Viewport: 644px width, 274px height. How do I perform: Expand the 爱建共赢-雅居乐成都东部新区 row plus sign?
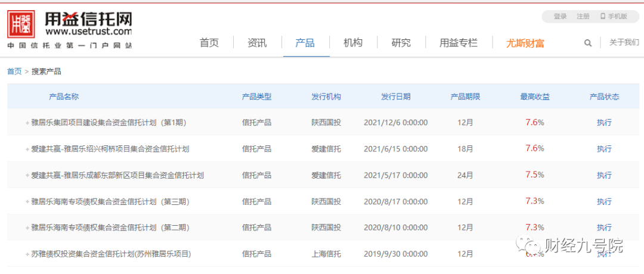coord(27,176)
